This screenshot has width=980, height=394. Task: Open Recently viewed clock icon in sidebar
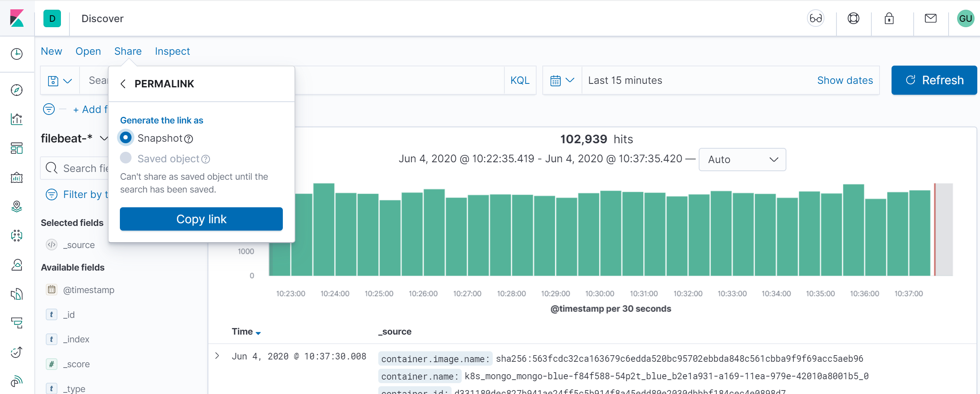(17, 54)
